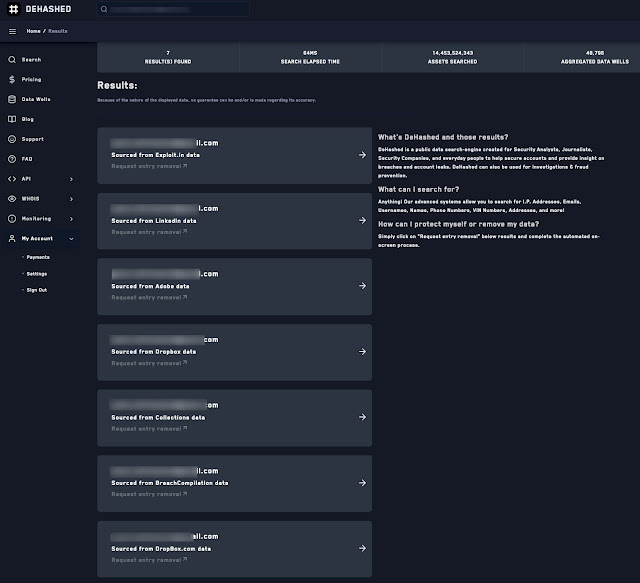Viewport: 640px width, 583px height.
Task: Open the Blog book icon
Action: 12,119
